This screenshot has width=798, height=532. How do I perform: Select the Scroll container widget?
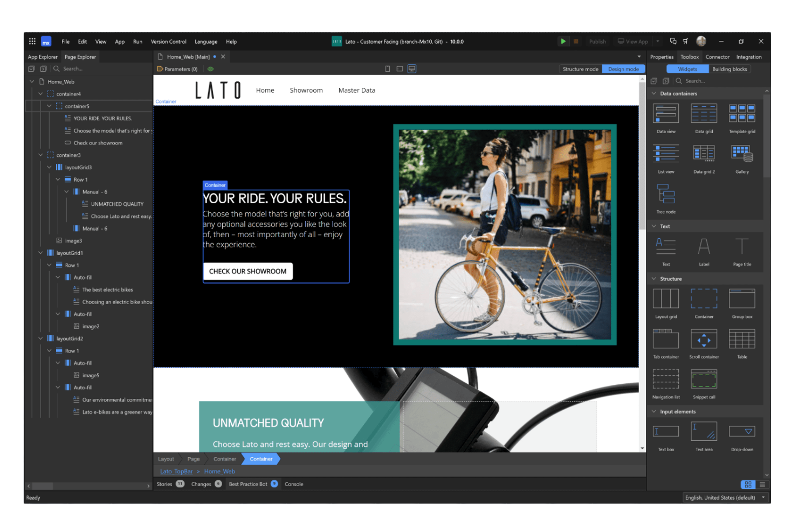coord(704,340)
